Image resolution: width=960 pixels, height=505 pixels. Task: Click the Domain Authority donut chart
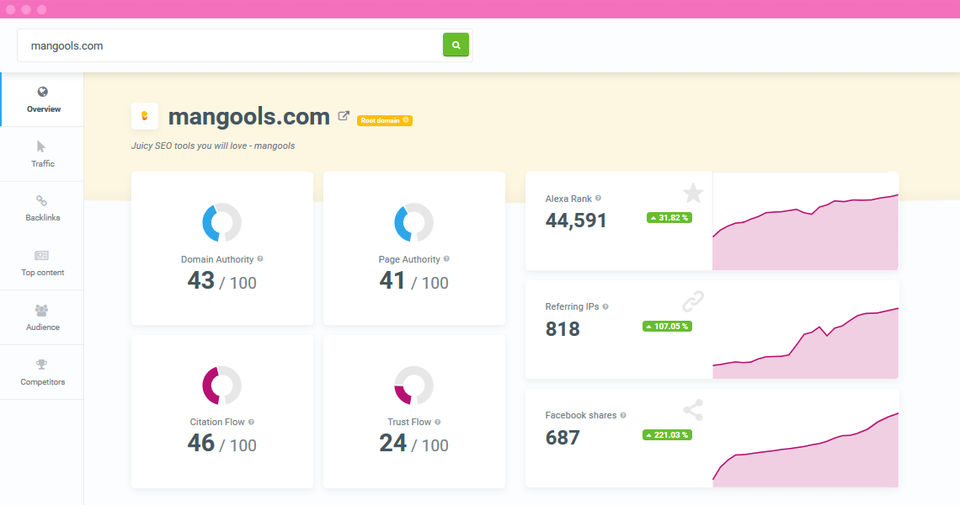click(222, 222)
